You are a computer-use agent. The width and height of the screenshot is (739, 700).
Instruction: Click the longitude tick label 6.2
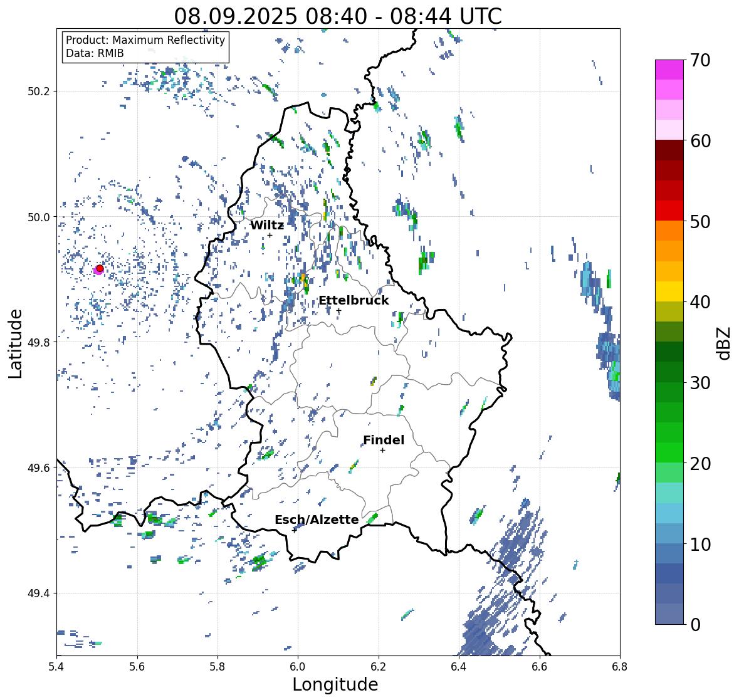[x=379, y=667]
